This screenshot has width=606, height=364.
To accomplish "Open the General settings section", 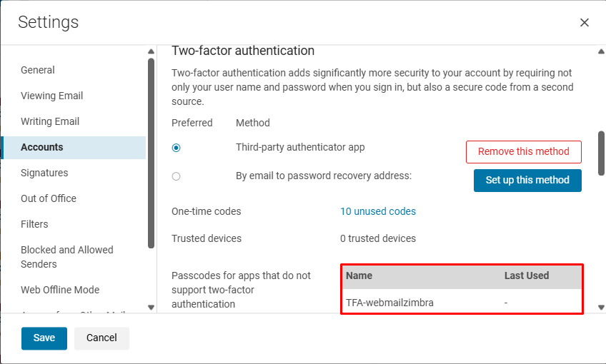I will (x=38, y=70).
